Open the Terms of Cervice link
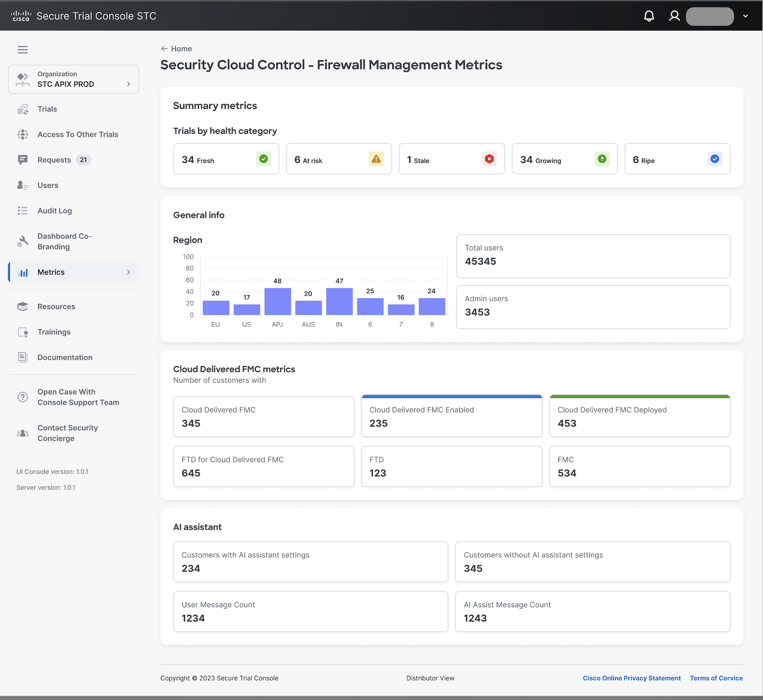This screenshot has width=763, height=700. coord(716,678)
